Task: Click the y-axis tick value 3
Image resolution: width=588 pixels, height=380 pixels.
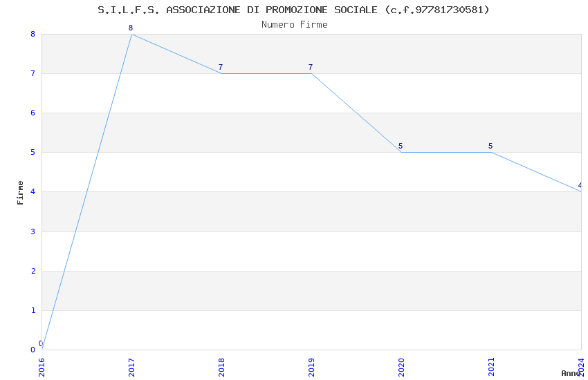Action: (x=33, y=231)
